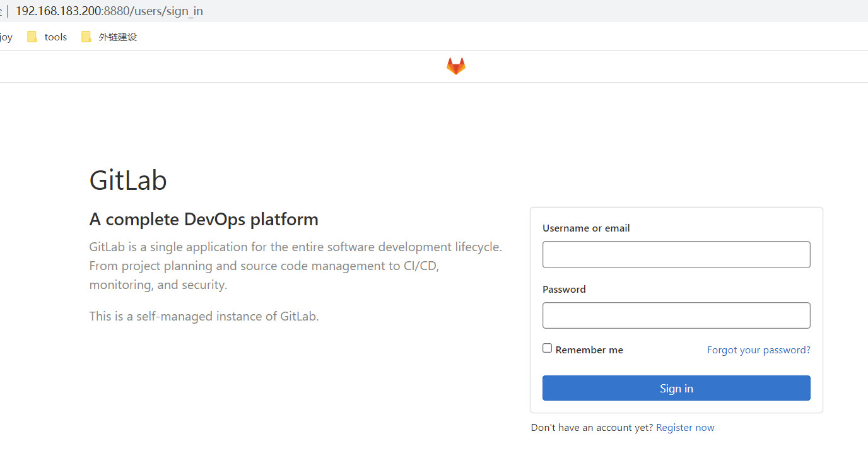Click the 'Username or email' label
This screenshot has height=453, width=868.
pos(586,228)
